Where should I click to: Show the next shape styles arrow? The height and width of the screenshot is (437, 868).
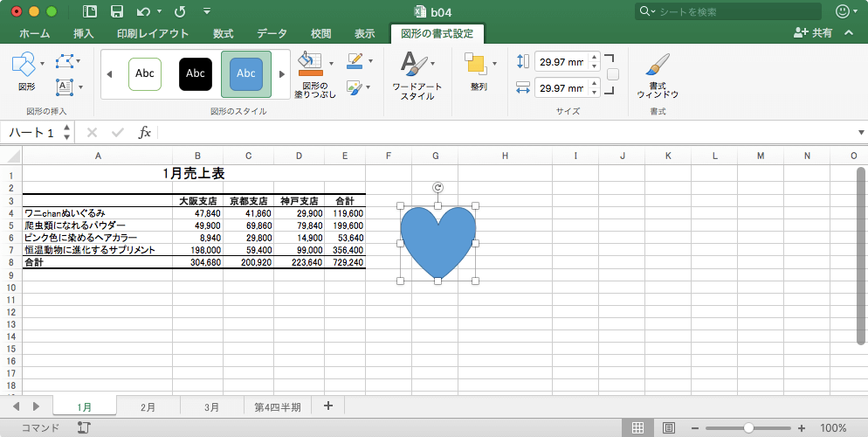[282, 74]
